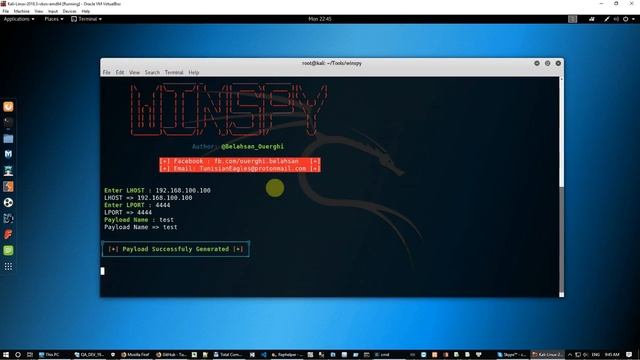The image size is (640, 360).
Task: Open the red F Faraday dock icon
Action: [8, 234]
